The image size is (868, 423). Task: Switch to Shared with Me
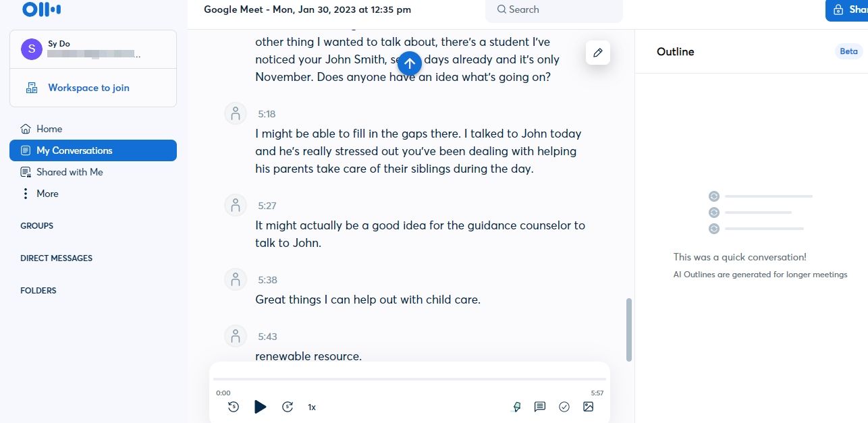click(70, 172)
